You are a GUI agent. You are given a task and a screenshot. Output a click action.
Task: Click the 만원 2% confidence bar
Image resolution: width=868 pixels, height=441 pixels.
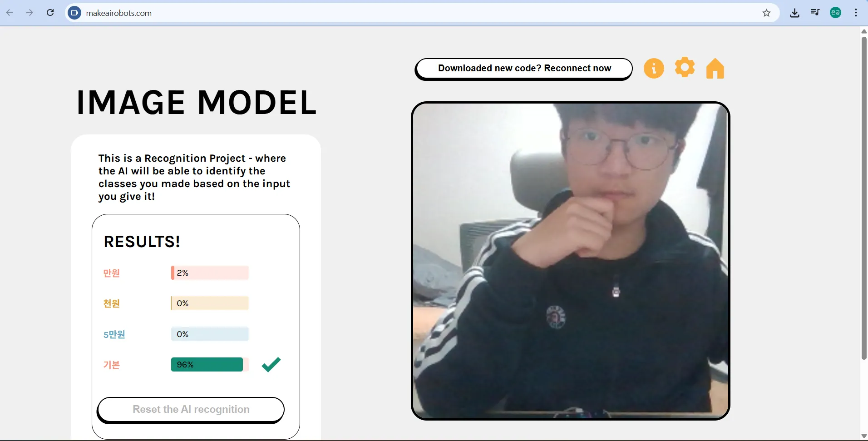tap(210, 273)
